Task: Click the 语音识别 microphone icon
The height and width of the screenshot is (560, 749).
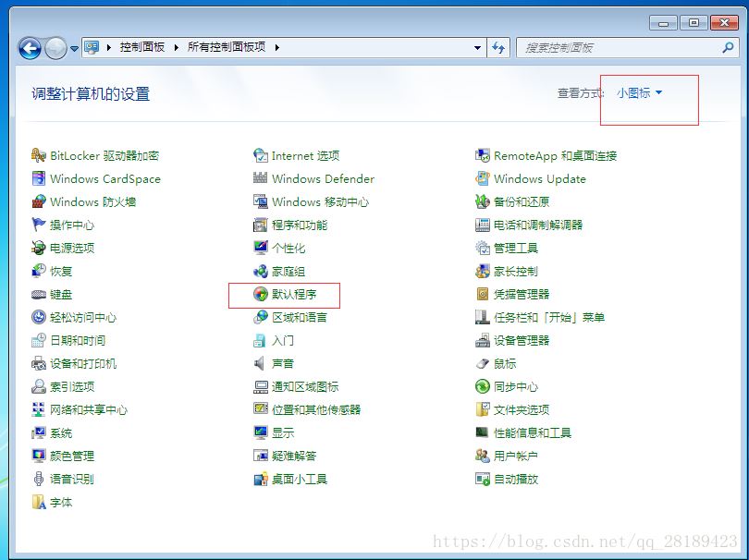Action: click(39, 479)
